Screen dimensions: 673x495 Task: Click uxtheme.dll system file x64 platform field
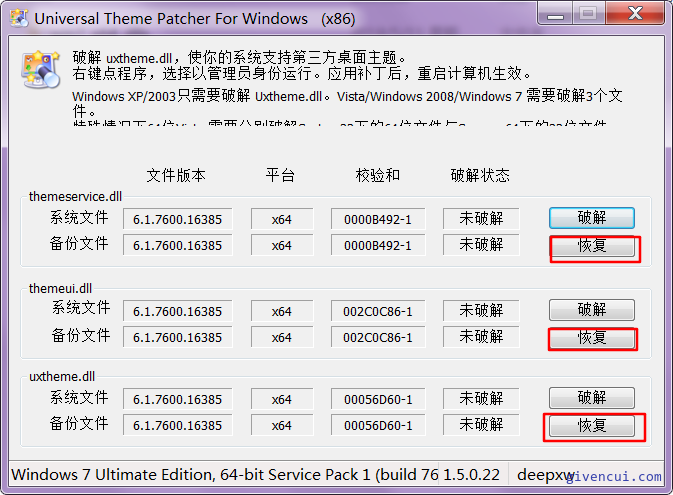[282, 399]
